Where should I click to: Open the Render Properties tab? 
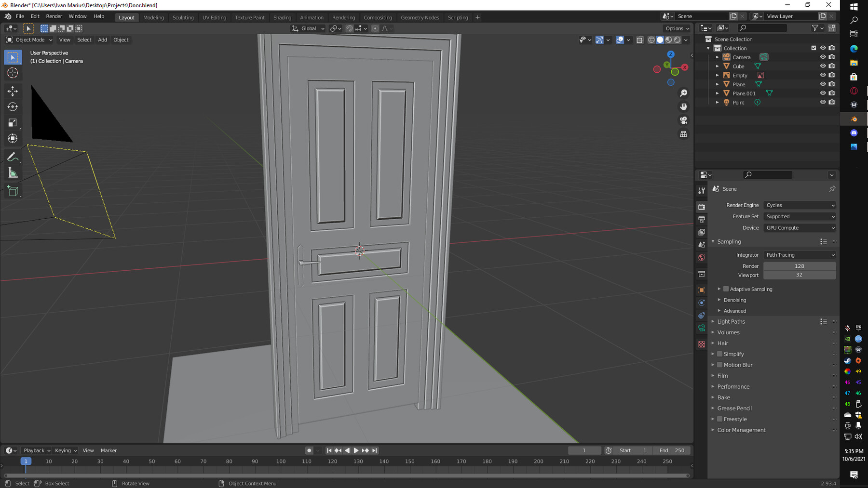pyautogui.click(x=702, y=207)
